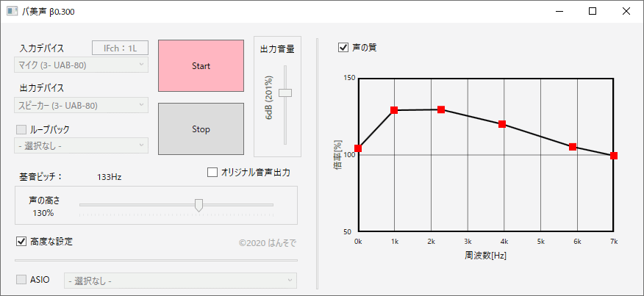Expand the ASIO device dropdown
The width and height of the screenshot is (644, 296).
pyautogui.click(x=181, y=281)
